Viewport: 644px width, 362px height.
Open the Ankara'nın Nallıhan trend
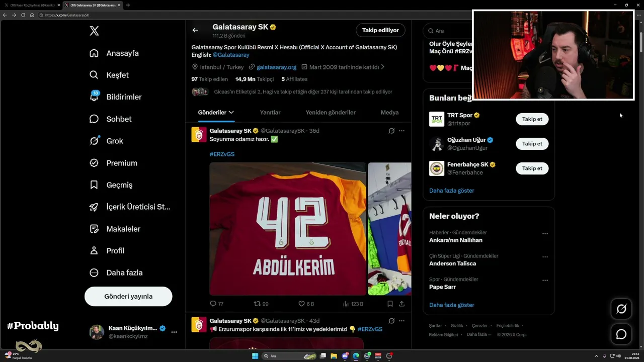(x=456, y=240)
